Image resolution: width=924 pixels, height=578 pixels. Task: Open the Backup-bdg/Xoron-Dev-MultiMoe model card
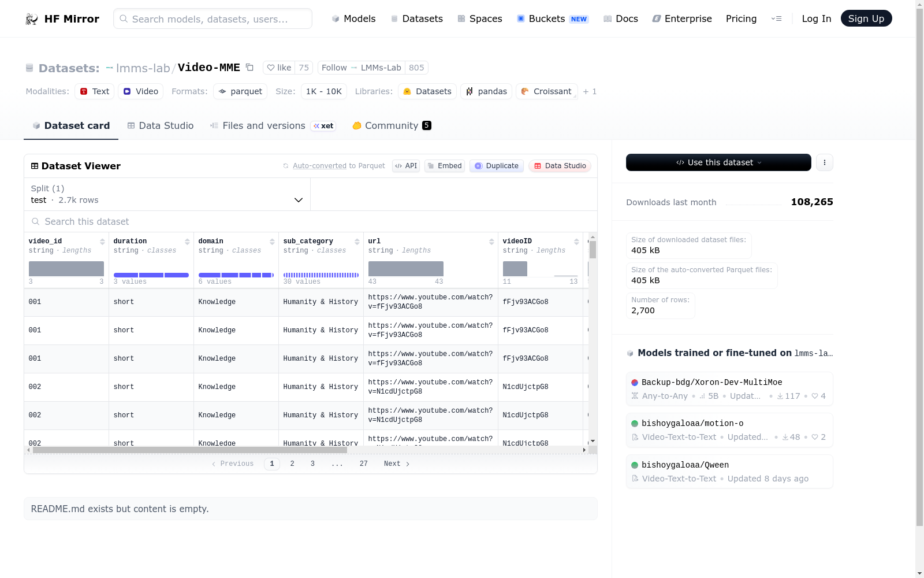pyautogui.click(x=729, y=388)
